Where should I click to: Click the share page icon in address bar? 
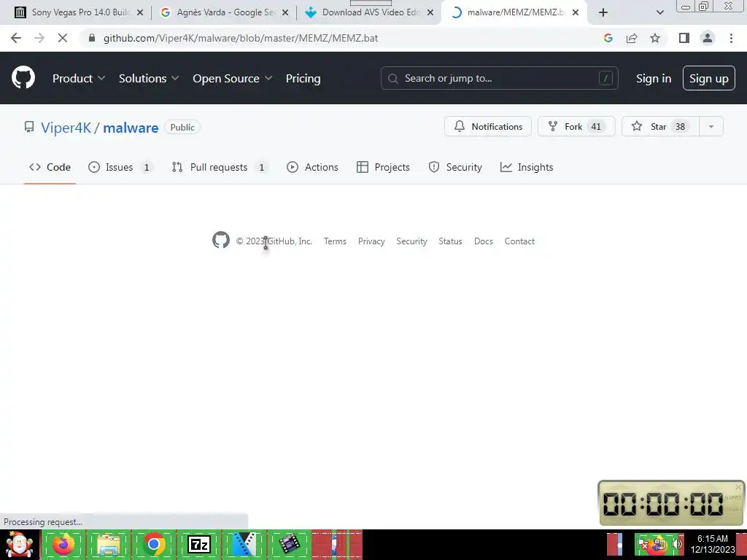(632, 38)
